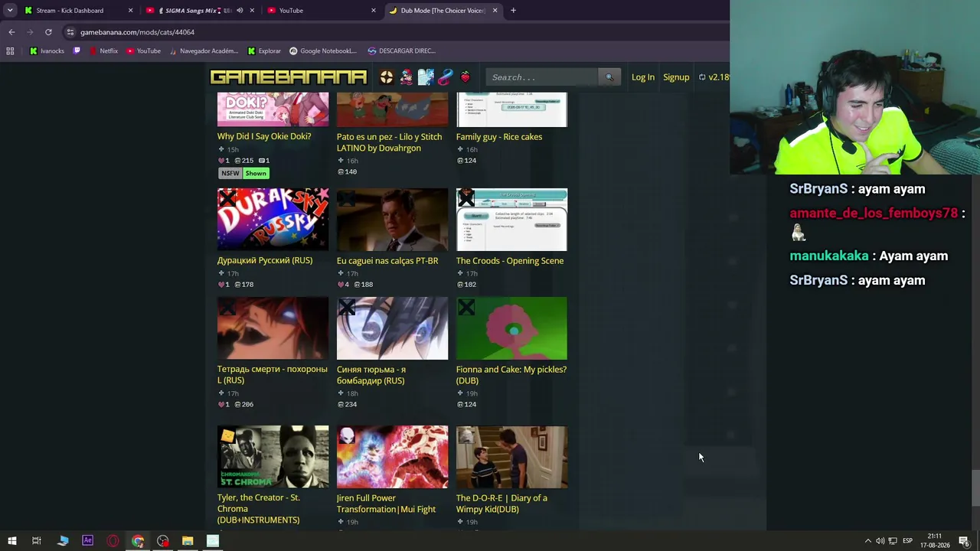Open the strawberry game icon
This screenshot has height=551, width=980.
[x=465, y=77]
